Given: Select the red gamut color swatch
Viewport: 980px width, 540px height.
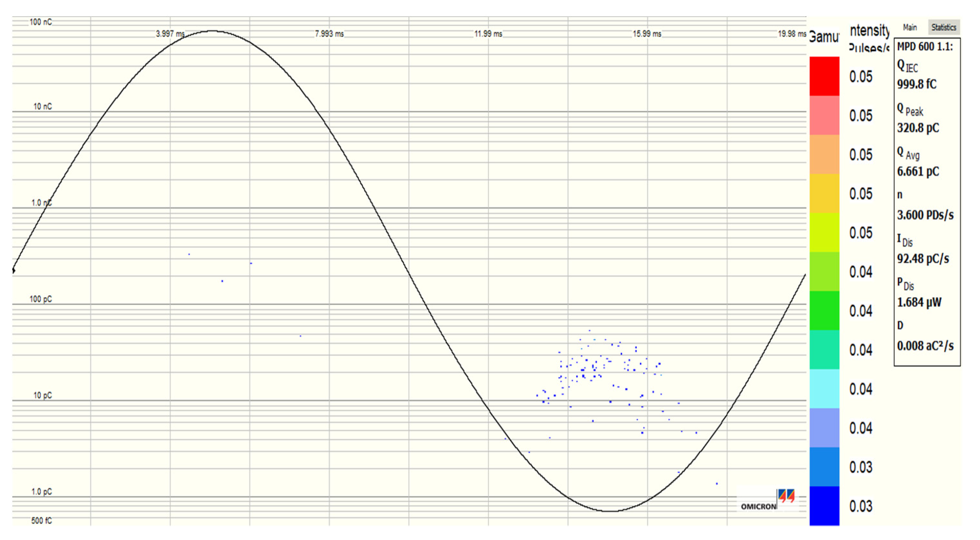Looking at the screenshot, I should pyautogui.click(x=824, y=76).
